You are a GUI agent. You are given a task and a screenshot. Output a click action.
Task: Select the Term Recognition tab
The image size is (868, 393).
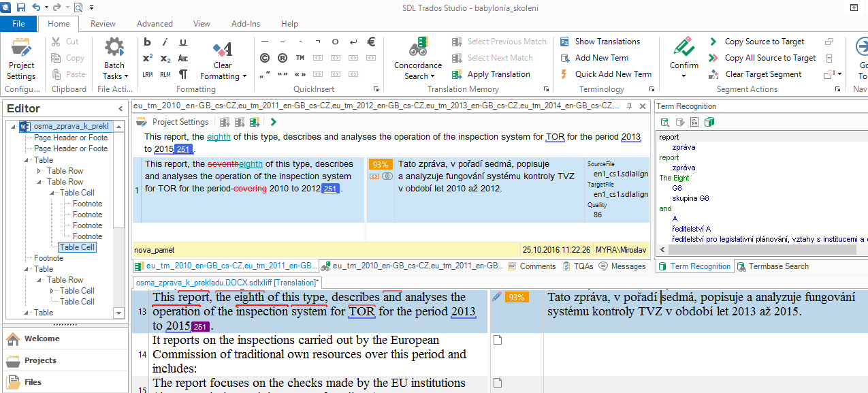coord(694,266)
